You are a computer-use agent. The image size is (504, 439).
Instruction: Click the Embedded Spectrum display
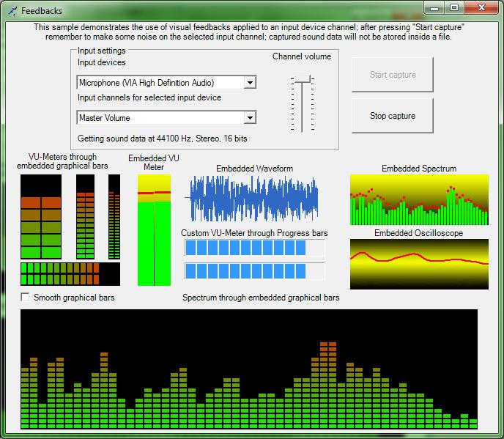pyautogui.click(x=418, y=199)
